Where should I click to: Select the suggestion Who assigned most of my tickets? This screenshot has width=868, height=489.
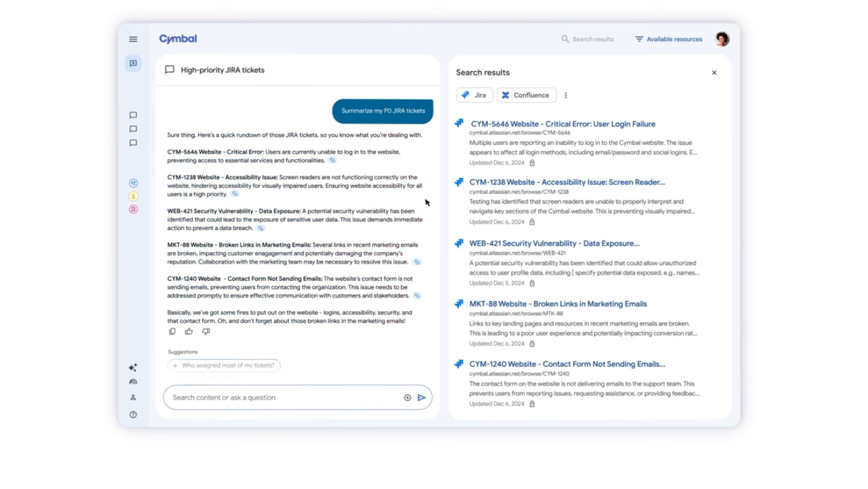click(x=224, y=366)
